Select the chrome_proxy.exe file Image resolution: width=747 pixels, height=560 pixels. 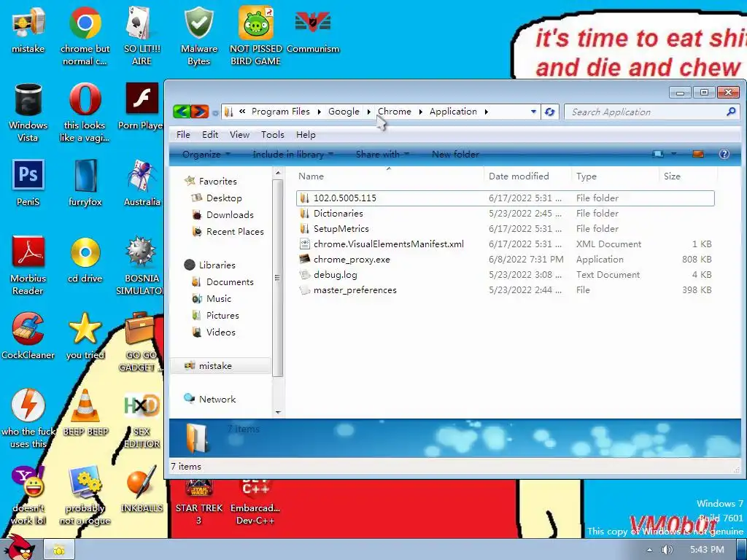pos(505,260)
